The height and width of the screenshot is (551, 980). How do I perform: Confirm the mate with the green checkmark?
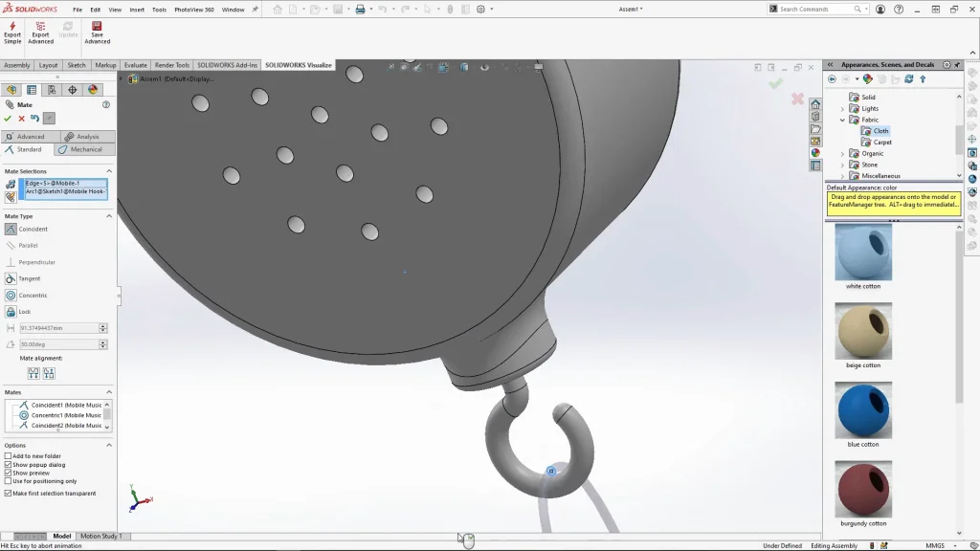[x=8, y=119]
